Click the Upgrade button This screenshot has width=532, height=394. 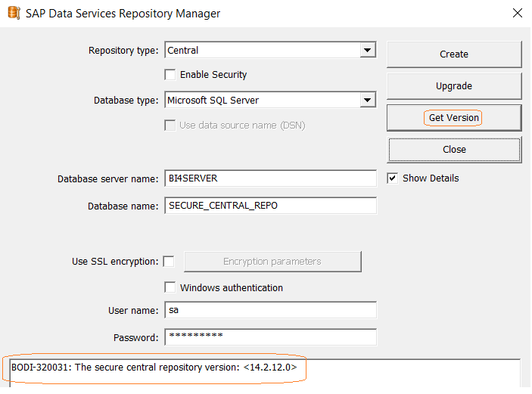coord(454,86)
